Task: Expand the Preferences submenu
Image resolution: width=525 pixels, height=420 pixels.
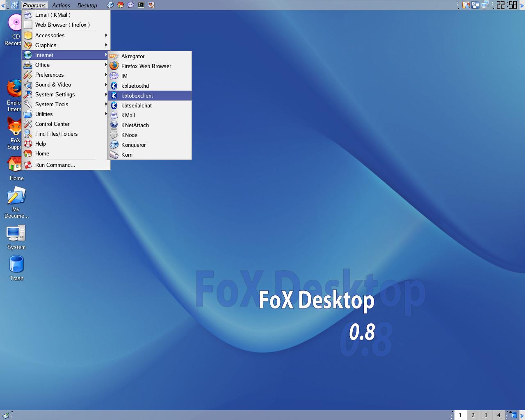Action: [66, 75]
